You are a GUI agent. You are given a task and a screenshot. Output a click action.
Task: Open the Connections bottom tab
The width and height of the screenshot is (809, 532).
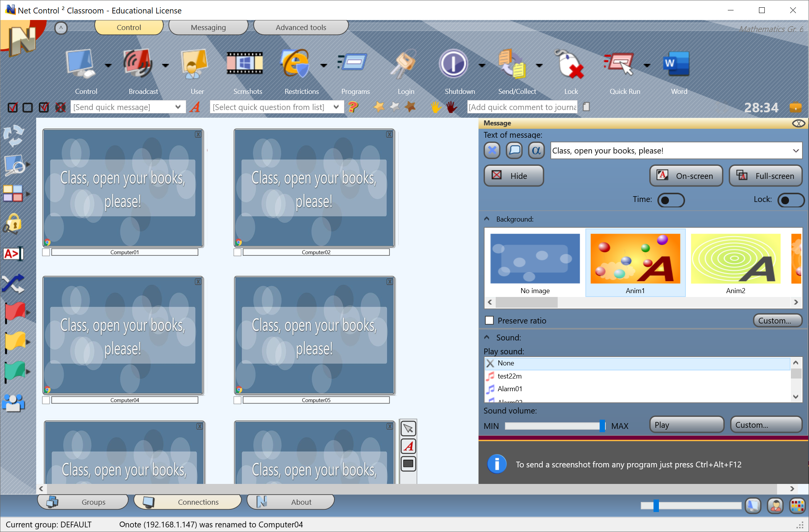[x=187, y=502]
